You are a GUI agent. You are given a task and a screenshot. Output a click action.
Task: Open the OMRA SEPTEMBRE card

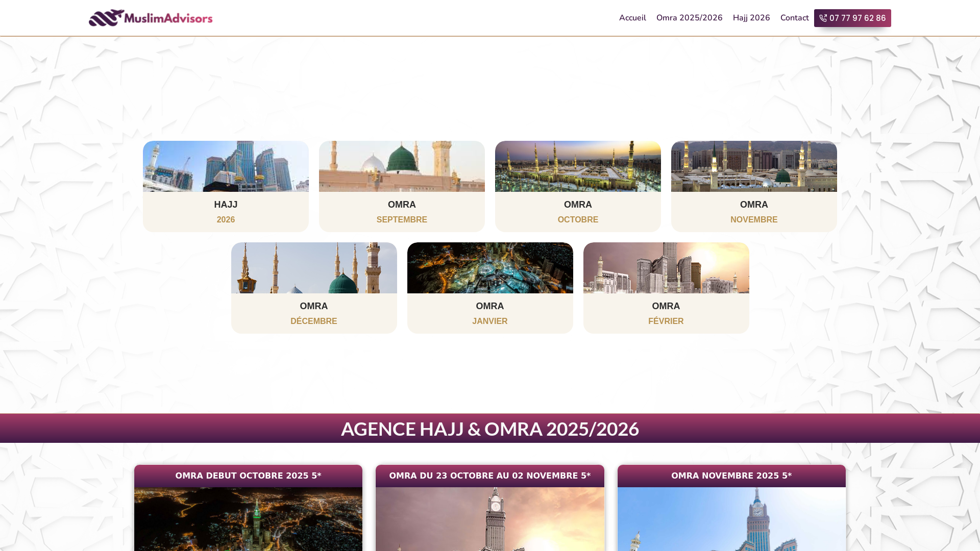(401, 186)
